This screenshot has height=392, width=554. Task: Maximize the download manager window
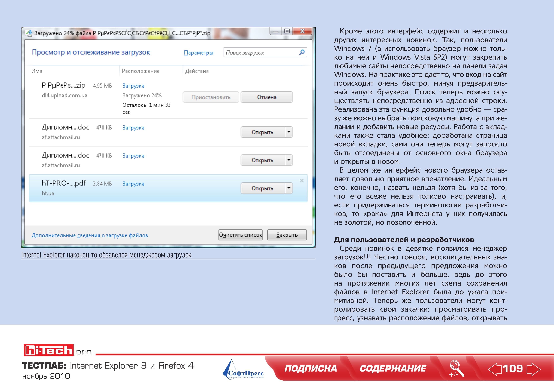(287, 31)
